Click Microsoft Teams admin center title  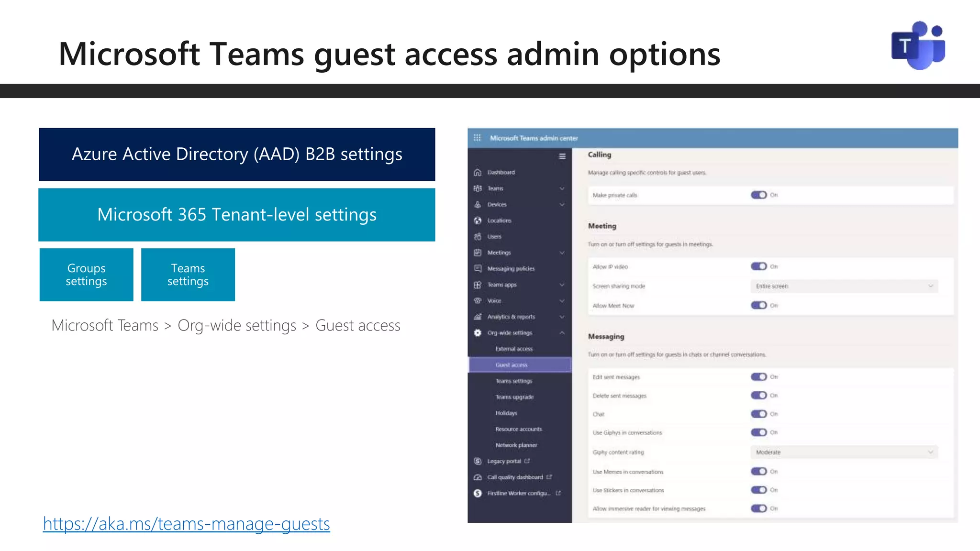point(534,138)
